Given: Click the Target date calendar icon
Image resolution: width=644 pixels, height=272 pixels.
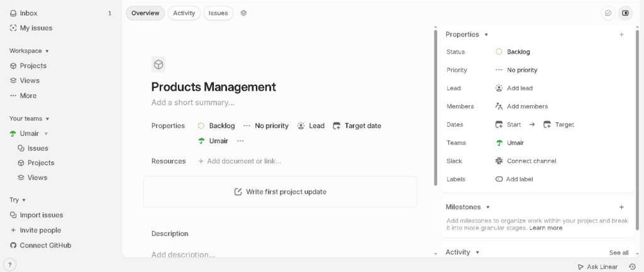Looking at the screenshot, I should (337, 126).
